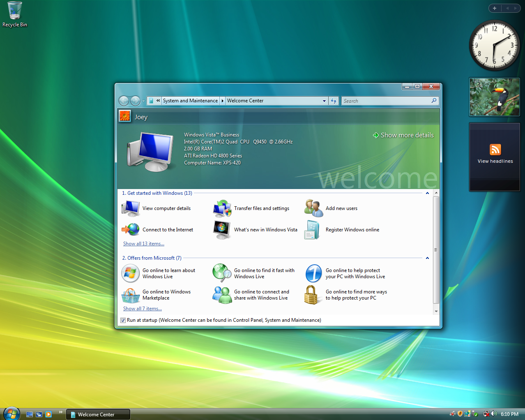525x420 pixels.
Task: Click sidebar next gadgets page arrow
Action: [515, 8]
